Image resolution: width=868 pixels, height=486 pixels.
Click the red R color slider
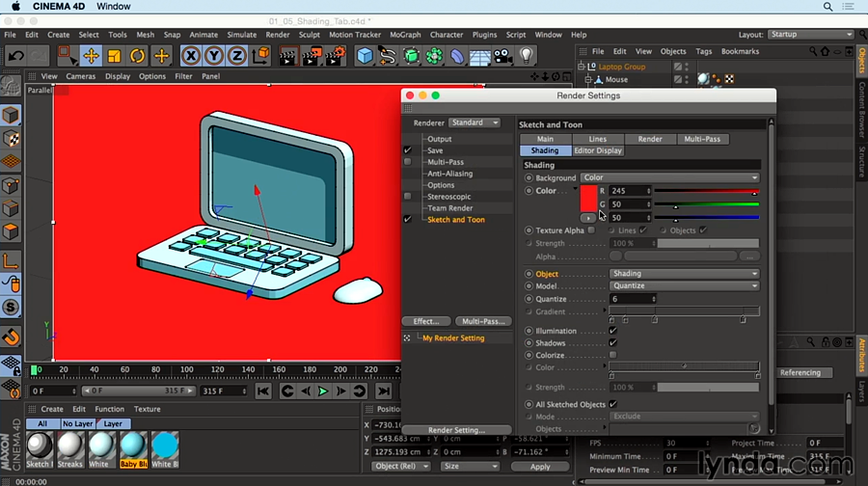click(x=706, y=191)
